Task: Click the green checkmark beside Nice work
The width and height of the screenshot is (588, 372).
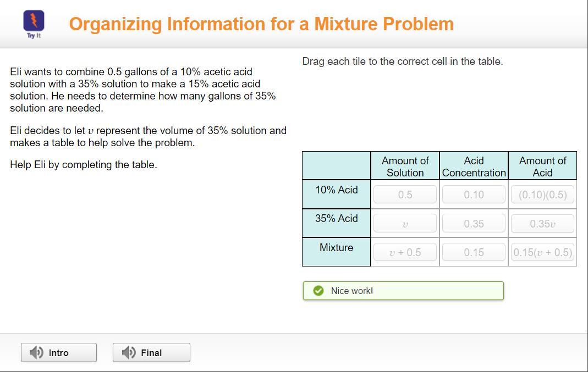Action: pos(318,291)
